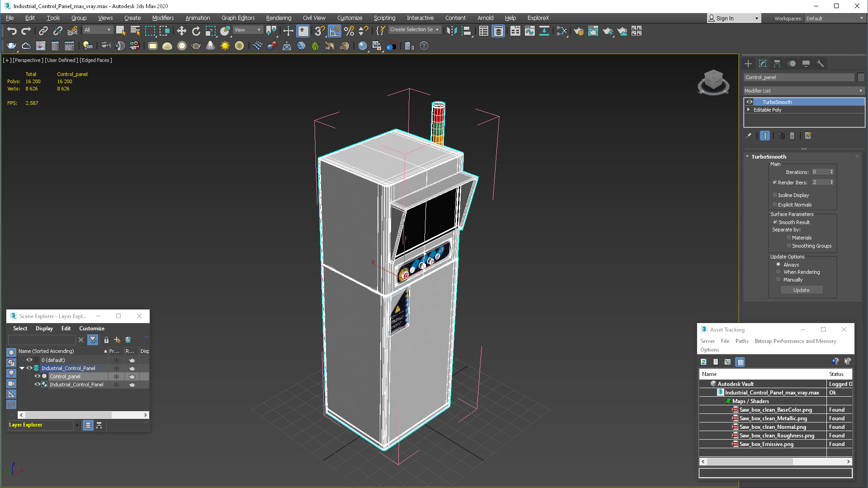868x488 pixels.
Task: Activate Select by Name icon
Action: tap(135, 31)
